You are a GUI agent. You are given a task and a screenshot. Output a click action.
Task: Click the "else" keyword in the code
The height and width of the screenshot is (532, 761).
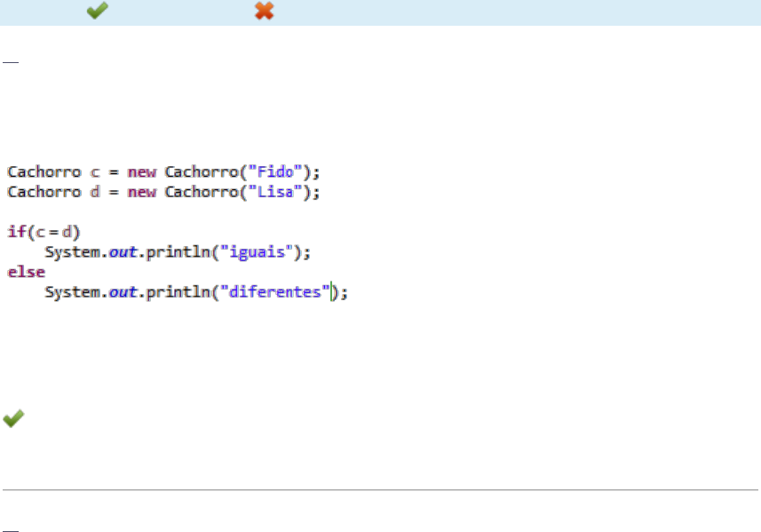pyautogui.click(x=26, y=272)
